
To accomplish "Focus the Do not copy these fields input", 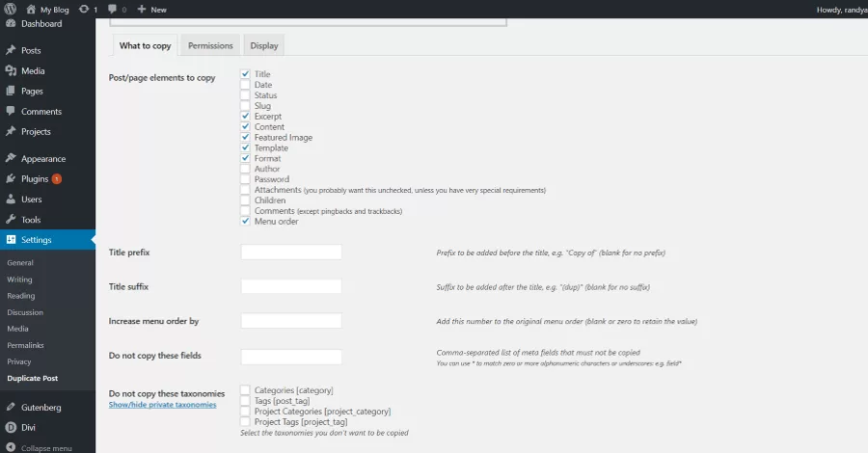I will pos(291,357).
